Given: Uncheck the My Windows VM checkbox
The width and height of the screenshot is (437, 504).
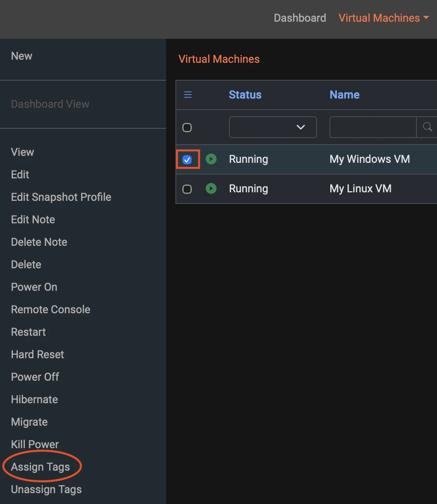Looking at the screenshot, I should (x=187, y=159).
